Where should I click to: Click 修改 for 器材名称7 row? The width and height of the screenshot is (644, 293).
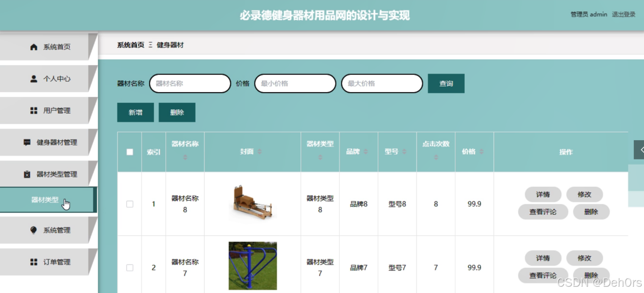pyautogui.click(x=584, y=258)
